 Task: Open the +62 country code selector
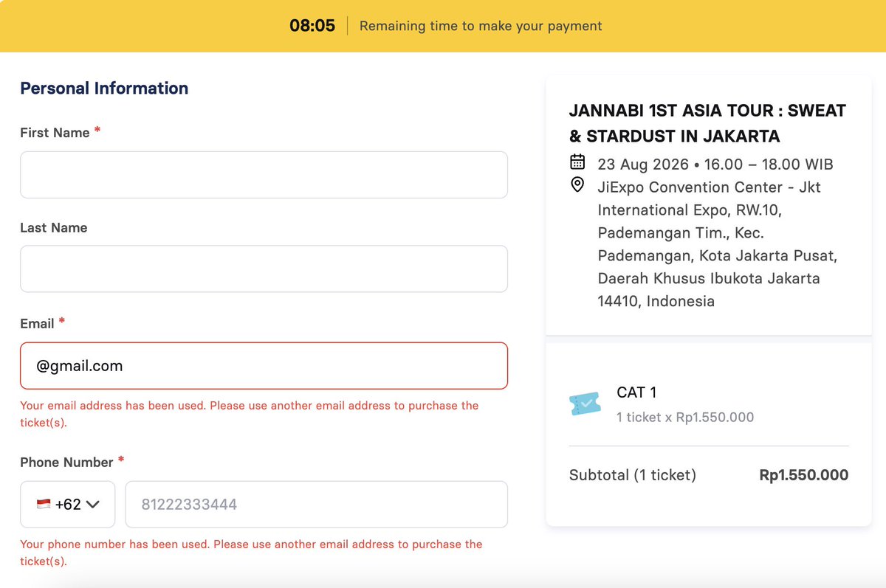pos(67,505)
